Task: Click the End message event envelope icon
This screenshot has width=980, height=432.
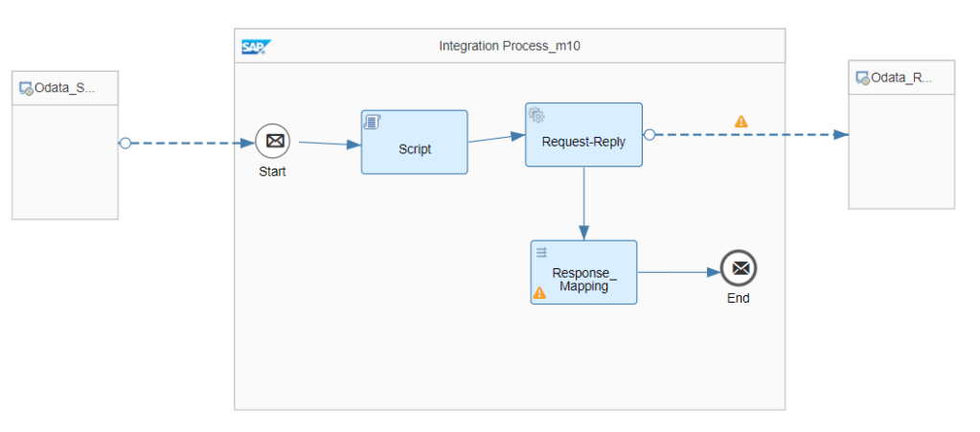Action: [x=739, y=269]
